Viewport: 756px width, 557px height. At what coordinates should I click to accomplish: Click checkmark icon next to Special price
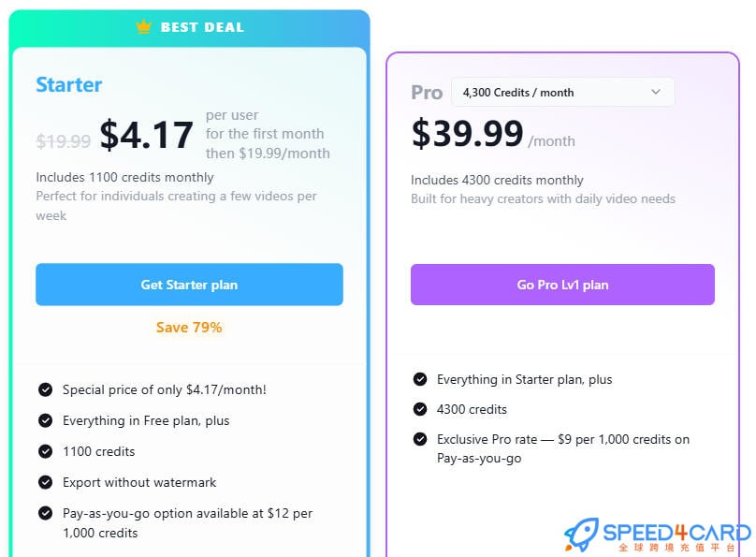45,389
